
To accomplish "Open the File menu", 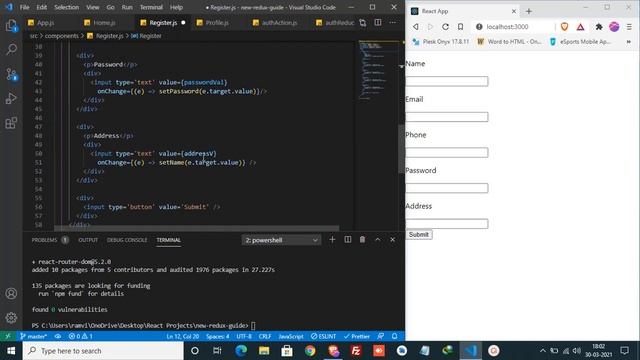I will click(24, 7).
